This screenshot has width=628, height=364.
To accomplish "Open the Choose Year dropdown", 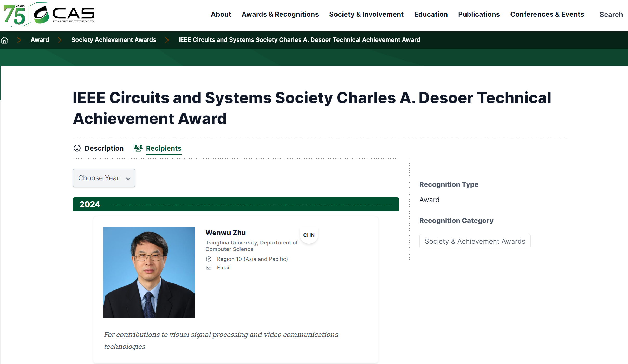I will pyautogui.click(x=104, y=178).
